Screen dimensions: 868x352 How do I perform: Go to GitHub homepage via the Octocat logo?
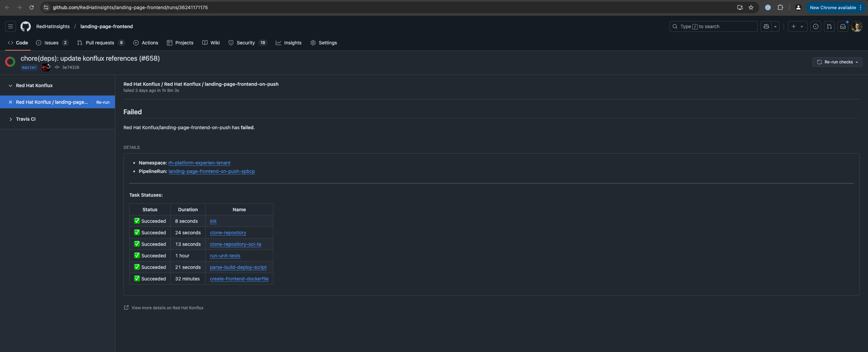25,26
